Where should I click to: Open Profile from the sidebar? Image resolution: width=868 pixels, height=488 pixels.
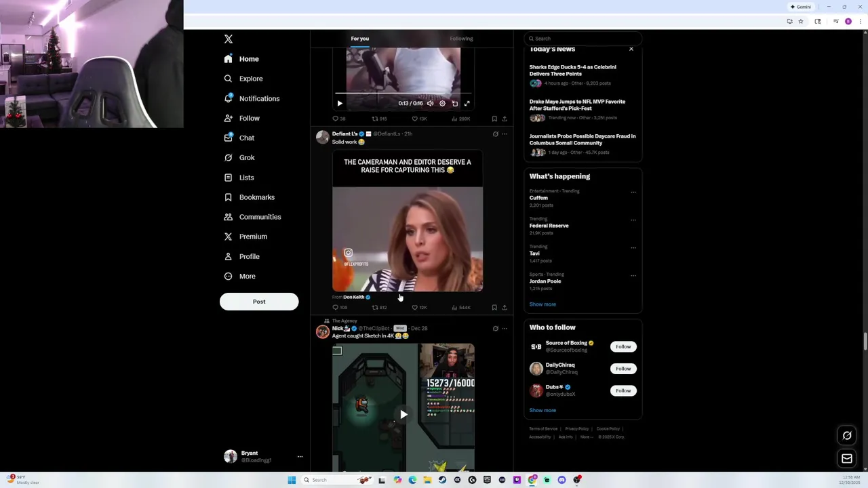[242, 256]
